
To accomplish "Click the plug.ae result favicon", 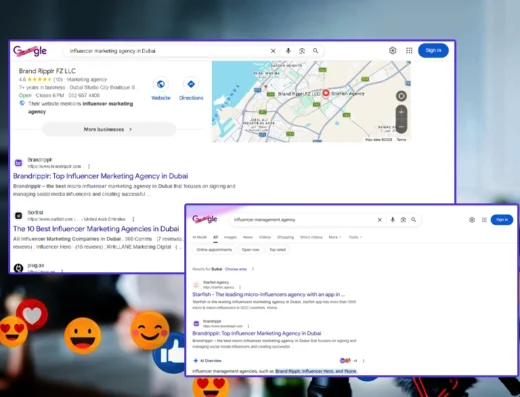I will 18,268.
